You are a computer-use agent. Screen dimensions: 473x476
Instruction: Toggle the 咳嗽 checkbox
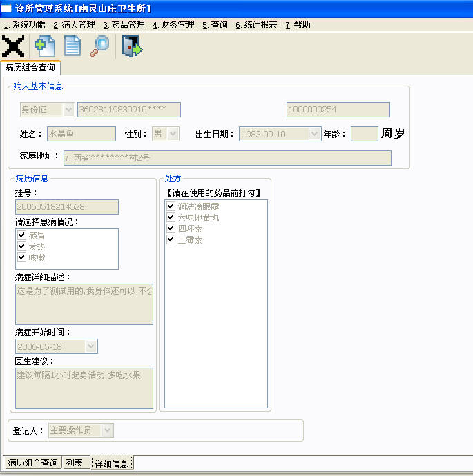click(x=21, y=257)
